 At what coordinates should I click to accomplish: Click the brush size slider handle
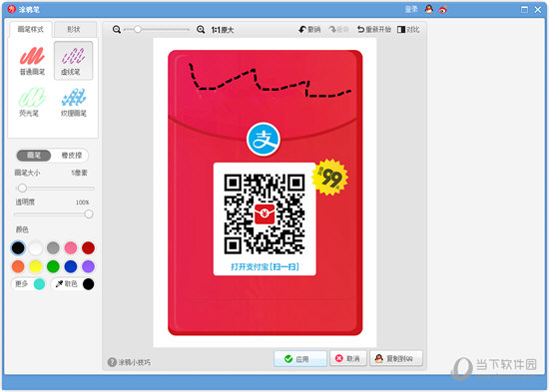(x=22, y=189)
